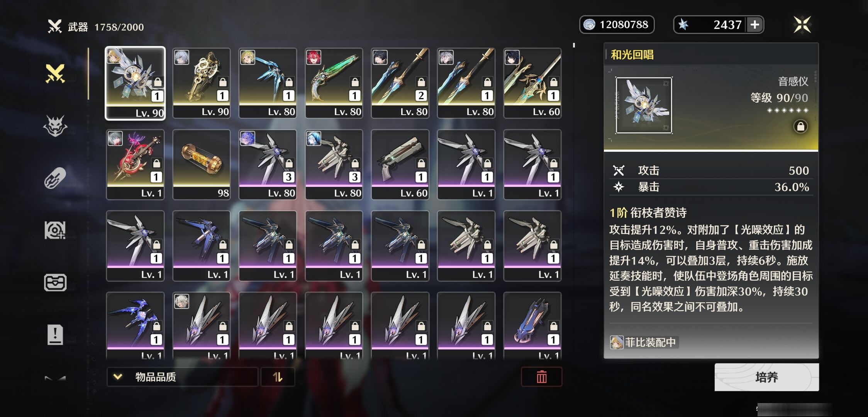
Task: Select the golden tube item with 98 count
Action: click(201, 164)
